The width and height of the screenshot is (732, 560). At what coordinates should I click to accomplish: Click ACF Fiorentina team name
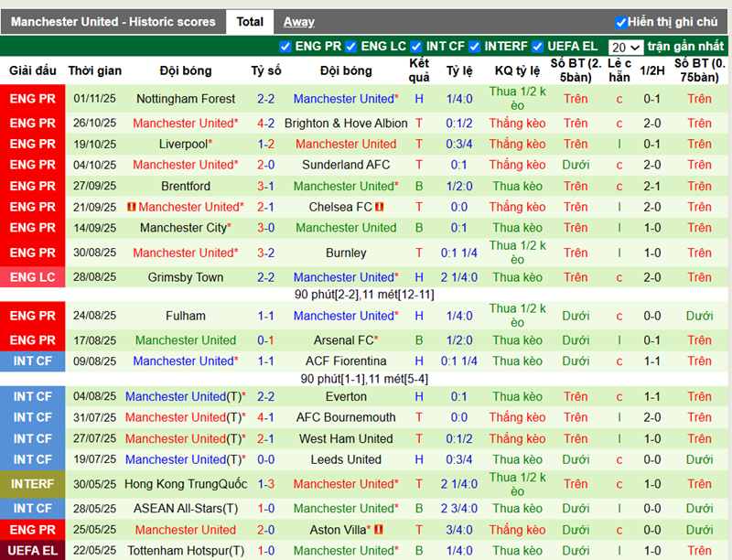tap(346, 361)
